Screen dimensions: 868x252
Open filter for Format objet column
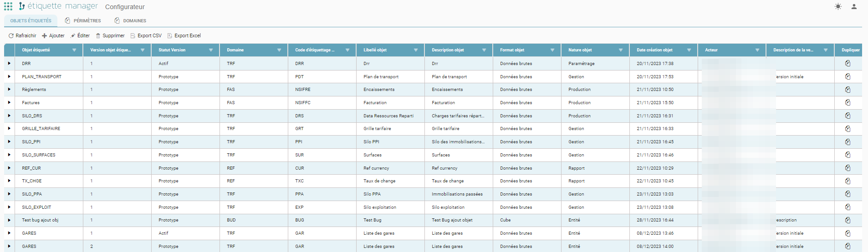point(552,50)
